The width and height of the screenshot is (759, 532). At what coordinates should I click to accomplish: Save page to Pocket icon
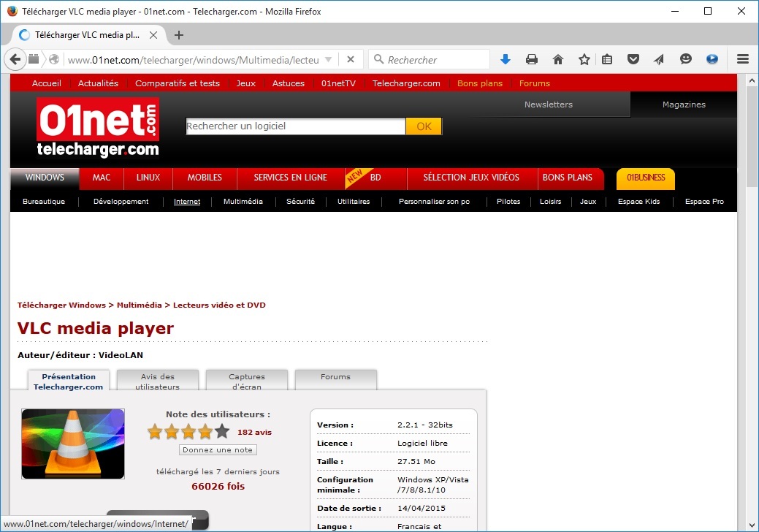633,59
